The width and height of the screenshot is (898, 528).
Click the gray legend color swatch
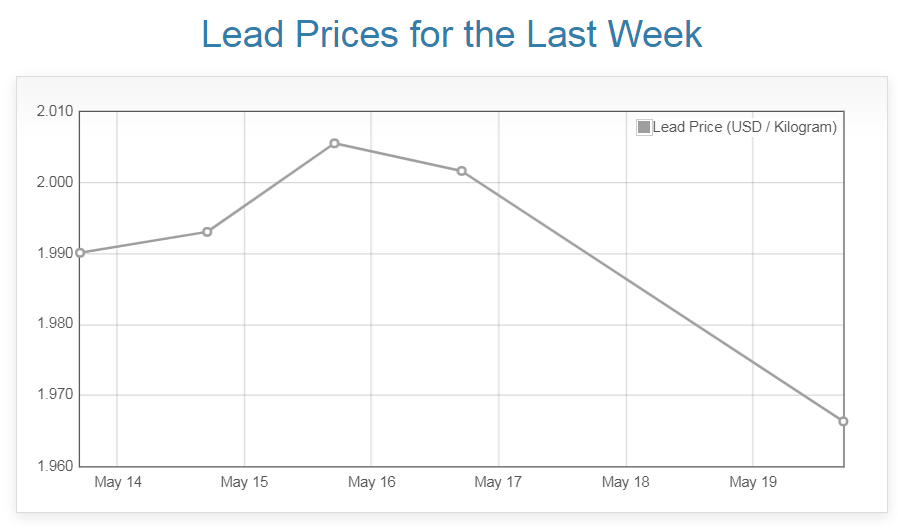click(644, 127)
